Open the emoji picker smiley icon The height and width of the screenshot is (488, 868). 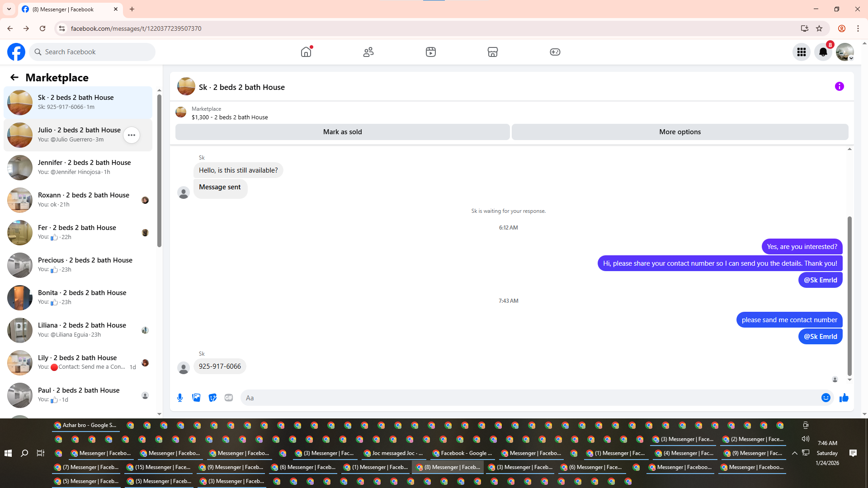pyautogui.click(x=826, y=398)
